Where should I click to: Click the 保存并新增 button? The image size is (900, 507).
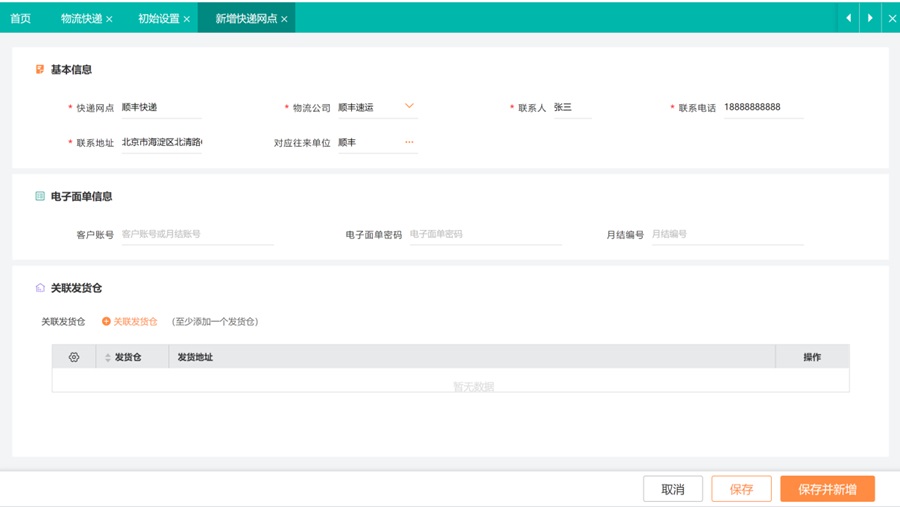pyautogui.click(x=827, y=489)
